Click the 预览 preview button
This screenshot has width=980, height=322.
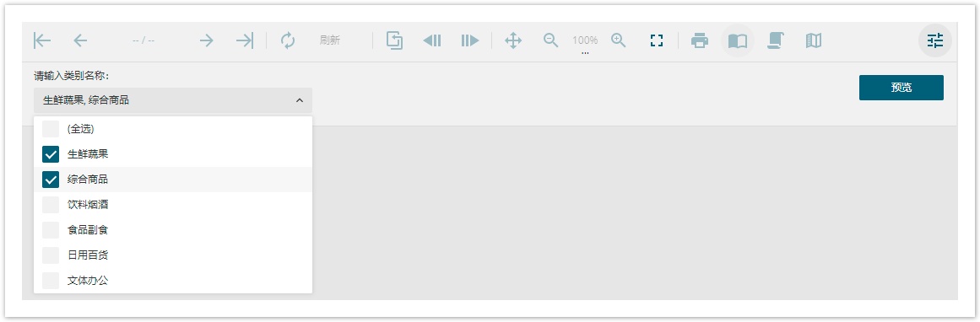[901, 88]
